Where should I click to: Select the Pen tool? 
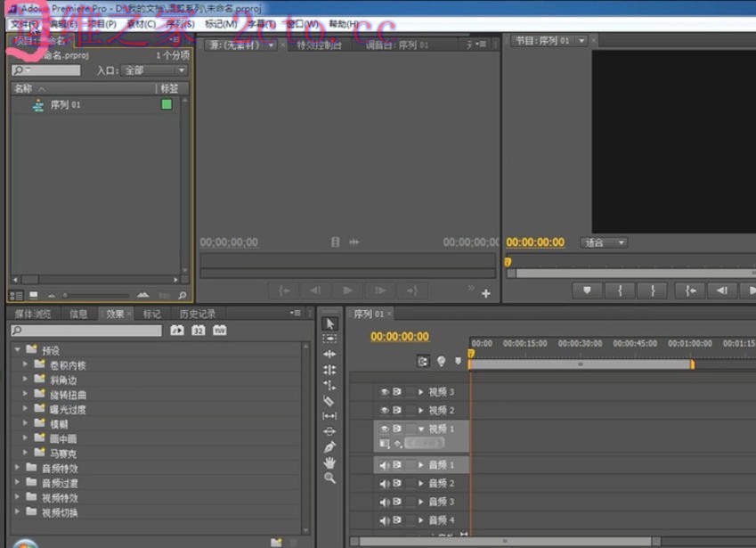(x=329, y=447)
